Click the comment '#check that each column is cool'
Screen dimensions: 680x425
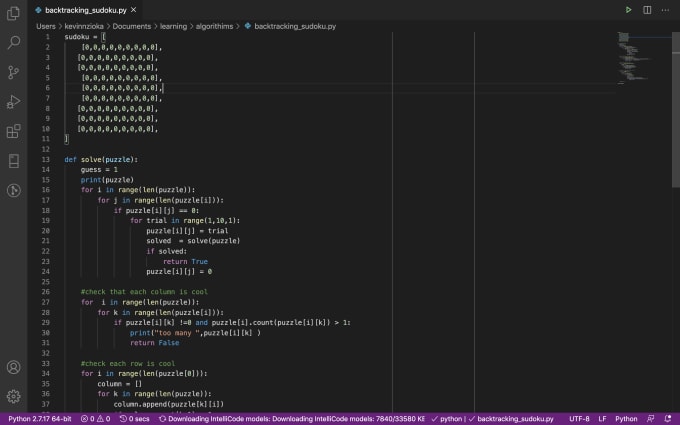click(144, 292)
